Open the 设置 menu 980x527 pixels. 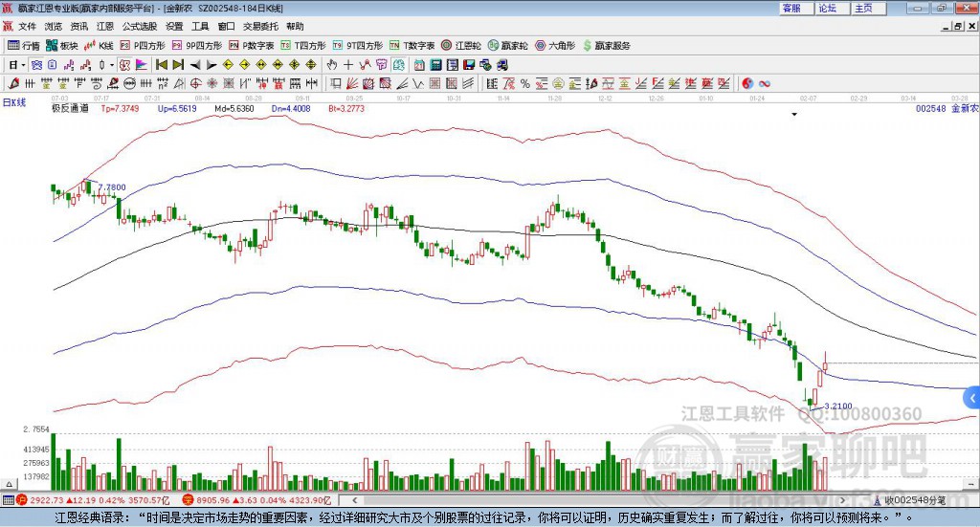click(174, 26)
